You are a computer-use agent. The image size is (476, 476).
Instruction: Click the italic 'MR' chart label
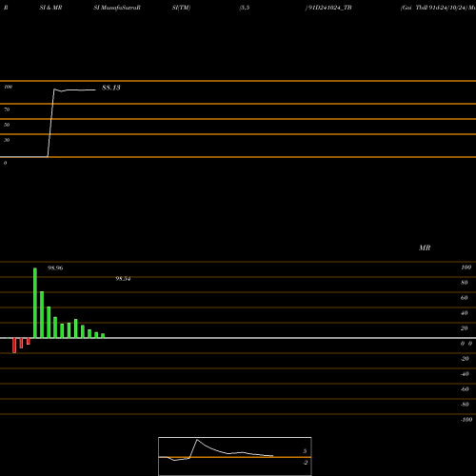425,248
